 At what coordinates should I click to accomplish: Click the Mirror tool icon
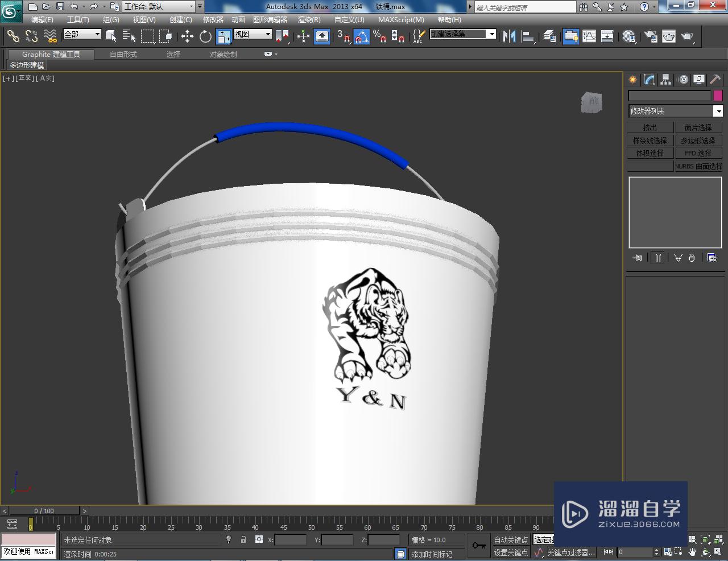[x=510, y=36]
